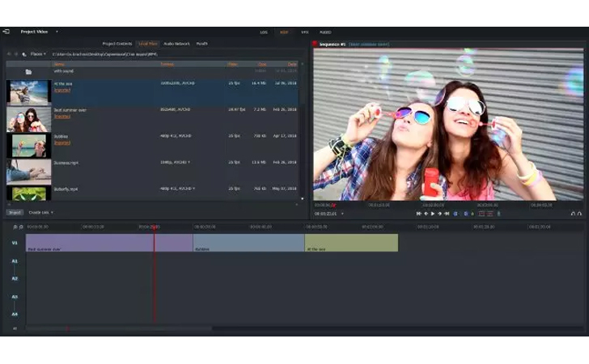Image resolution: width=589 pixels, height=364 pixels.
Task: Click the 'with sound' folder name
Action: pos(63,71)
